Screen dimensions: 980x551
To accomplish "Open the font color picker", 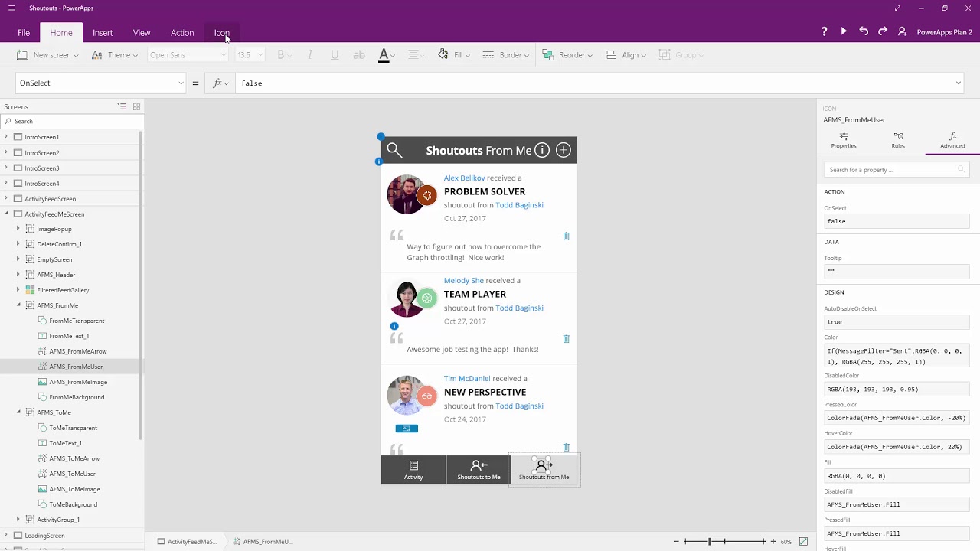I will pyautogui.click(x=387, y=55).
